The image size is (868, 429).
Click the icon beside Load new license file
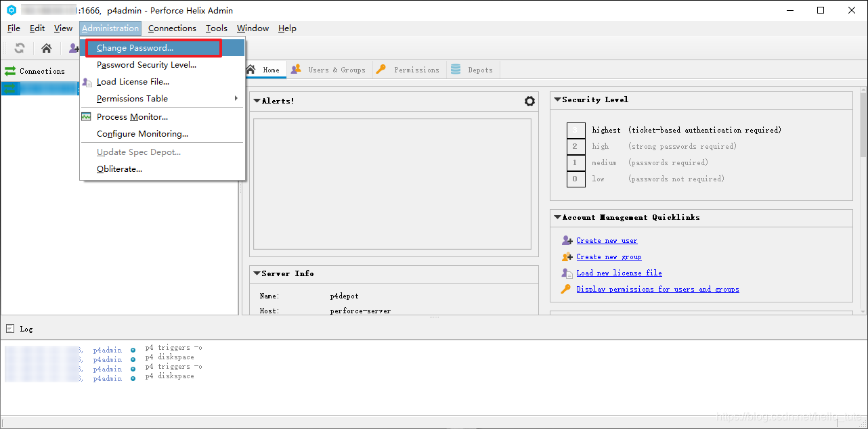567,273
